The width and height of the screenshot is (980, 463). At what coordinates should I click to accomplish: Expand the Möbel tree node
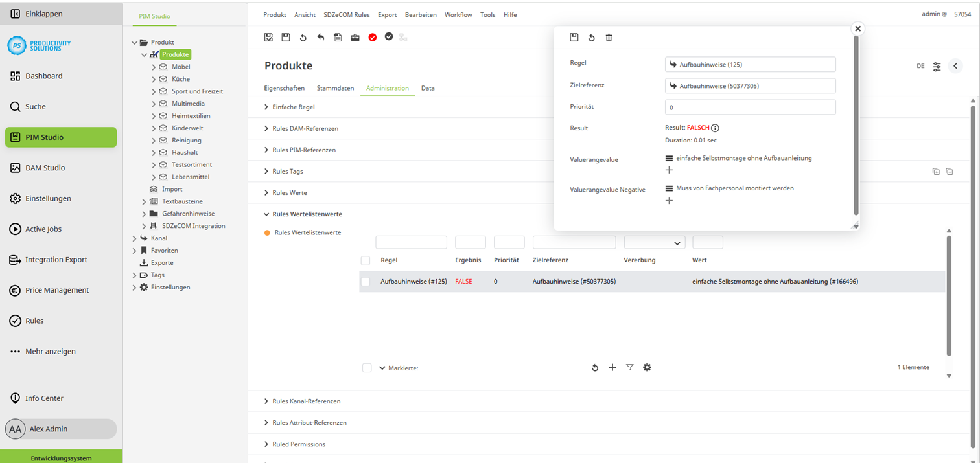click(x=154, y=67)
